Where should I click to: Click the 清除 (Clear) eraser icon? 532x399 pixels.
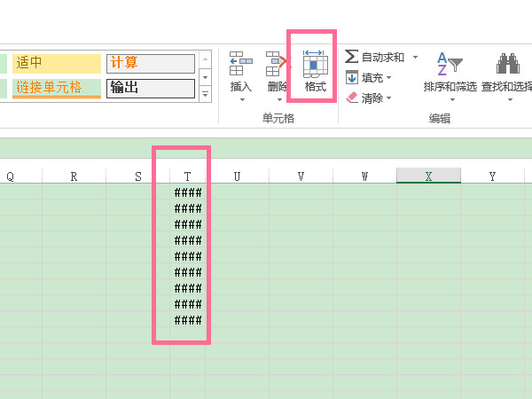click(x=351, y=98)
